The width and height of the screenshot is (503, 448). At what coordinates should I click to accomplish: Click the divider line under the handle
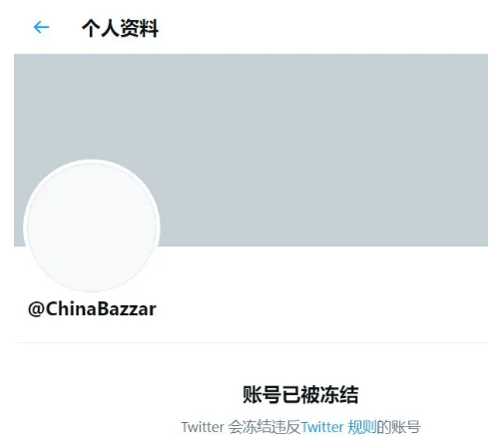[251, 342]
